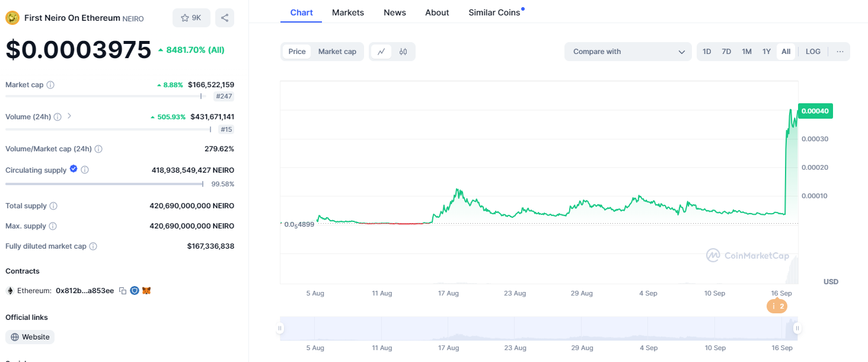
Task: Click the 8.88% market cap change
Action: (x=170, y=85)
